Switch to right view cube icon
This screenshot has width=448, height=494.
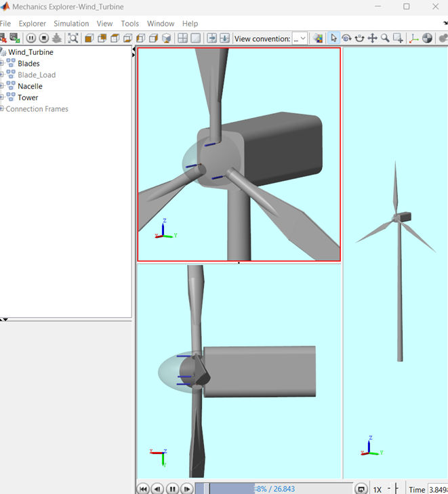153,39
